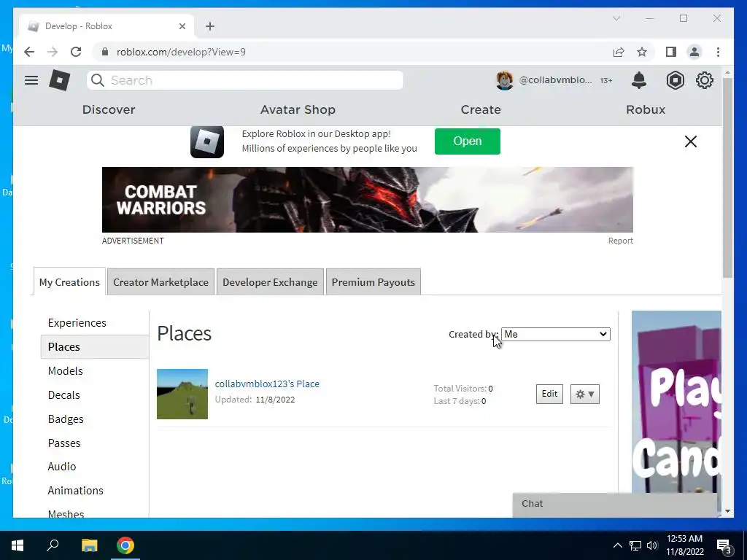Share this page icon in address bar

pos(619,52)
